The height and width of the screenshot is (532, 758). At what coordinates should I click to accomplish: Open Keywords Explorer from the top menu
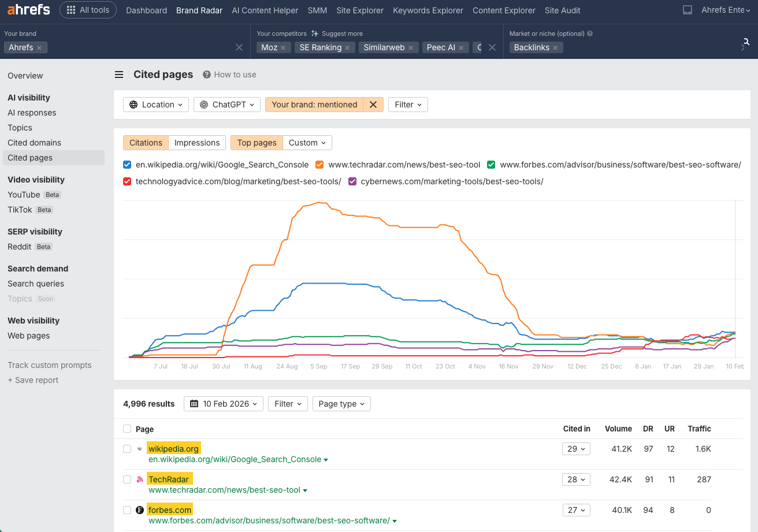pos(428,10)
